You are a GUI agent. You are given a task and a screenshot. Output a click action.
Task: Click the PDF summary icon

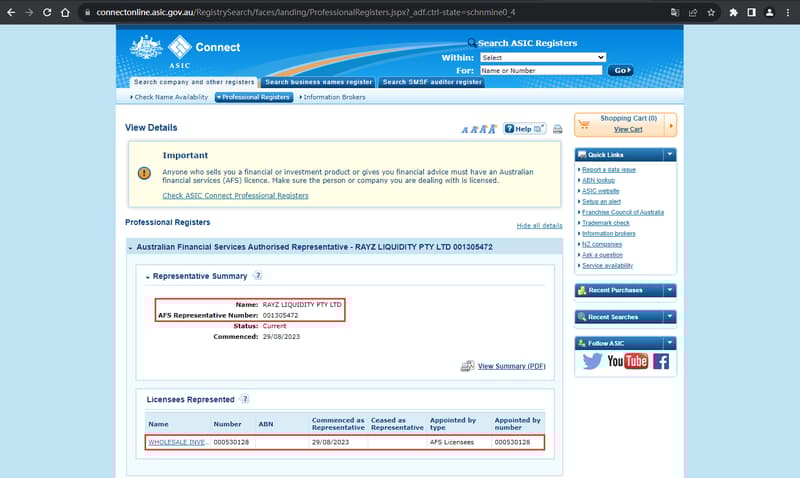[467, 365]
